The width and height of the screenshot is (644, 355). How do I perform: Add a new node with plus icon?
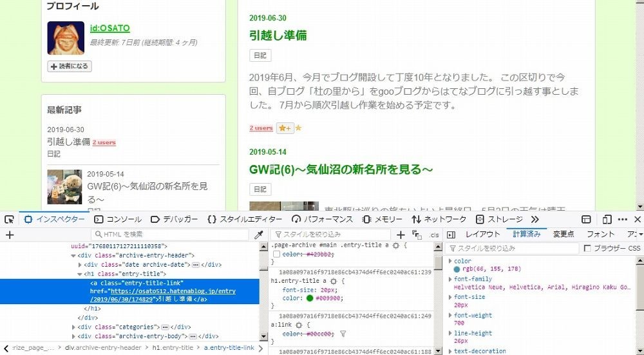pos(10,235)
